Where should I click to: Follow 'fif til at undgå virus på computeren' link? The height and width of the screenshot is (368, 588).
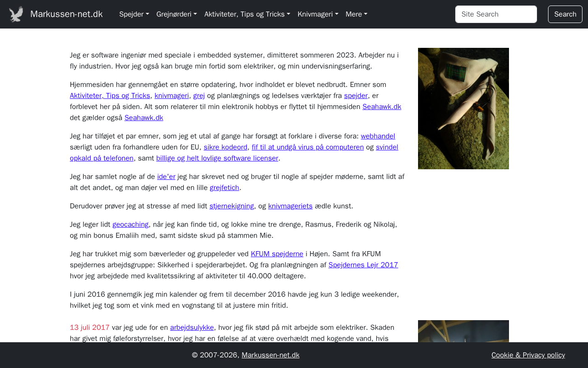(x=308, y=147)
